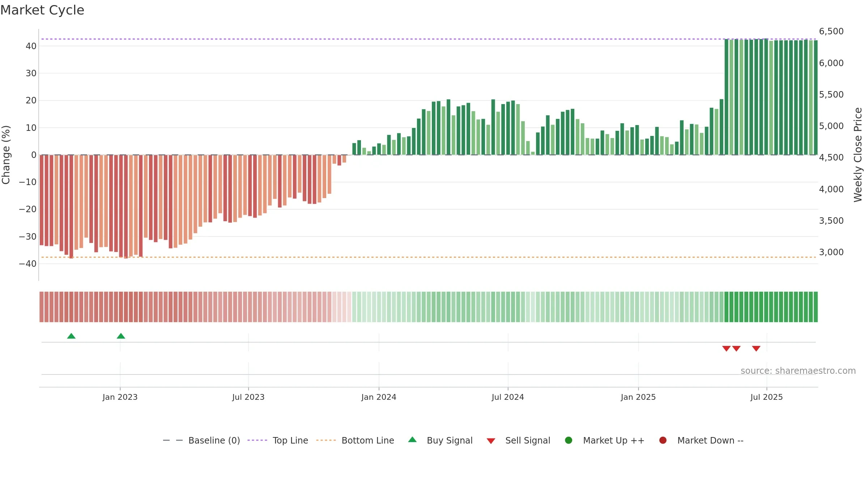Toggle the Bottom Line legend entry
This screenshot has height=488, width=868.
click(x=355, y=440)
